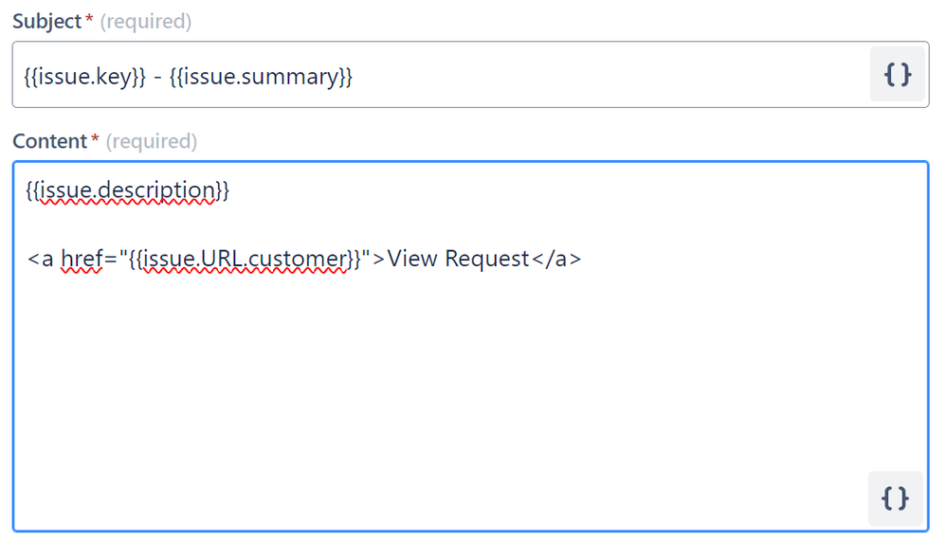The width and height of the screenshot is (947, 560).
Task: Click the Subject field label
Action: pyautogui.click(x=47, y=22)
